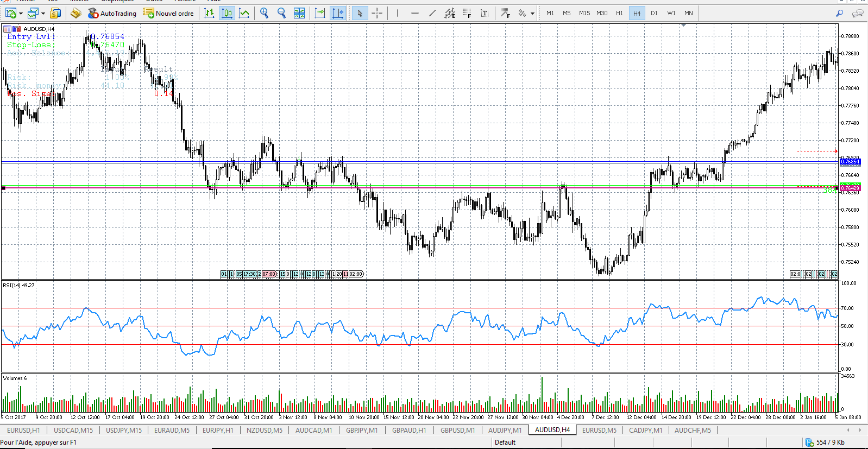868x449 pixels.
Task: Select the text label tool
Action: 485,13
